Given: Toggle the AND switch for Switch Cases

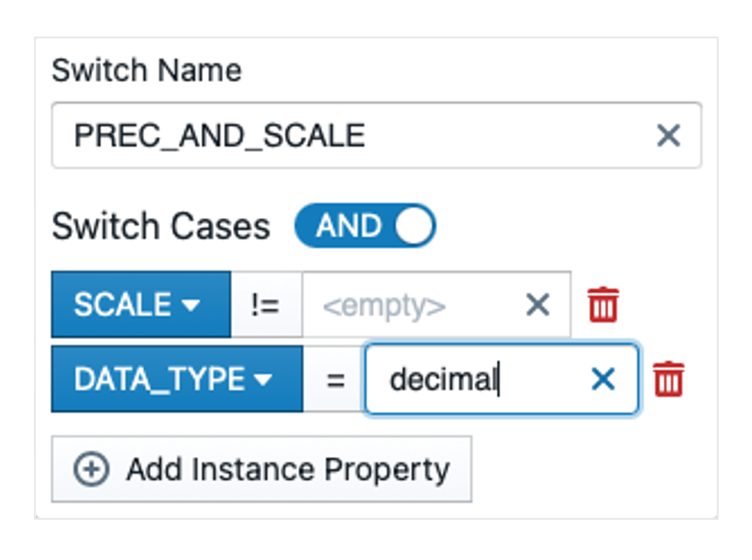Looking at the screenshot, I should pyautogui.click(x=365, y=226).
